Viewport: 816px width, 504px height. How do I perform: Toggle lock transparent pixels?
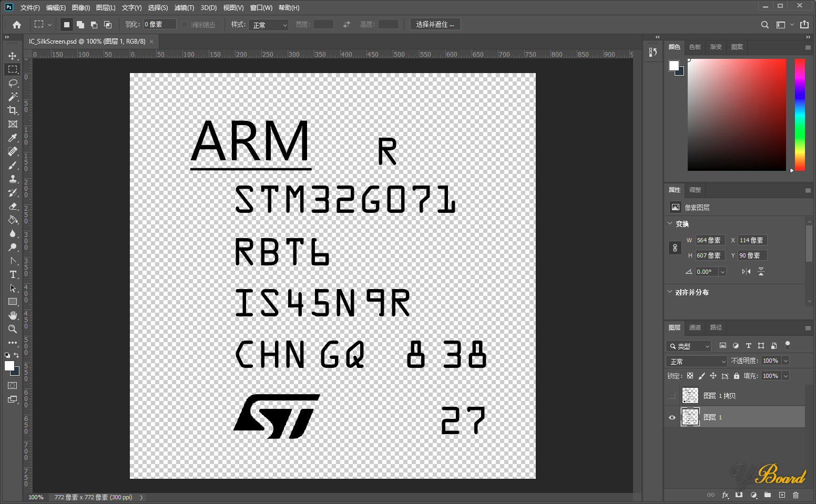(690, 376)
